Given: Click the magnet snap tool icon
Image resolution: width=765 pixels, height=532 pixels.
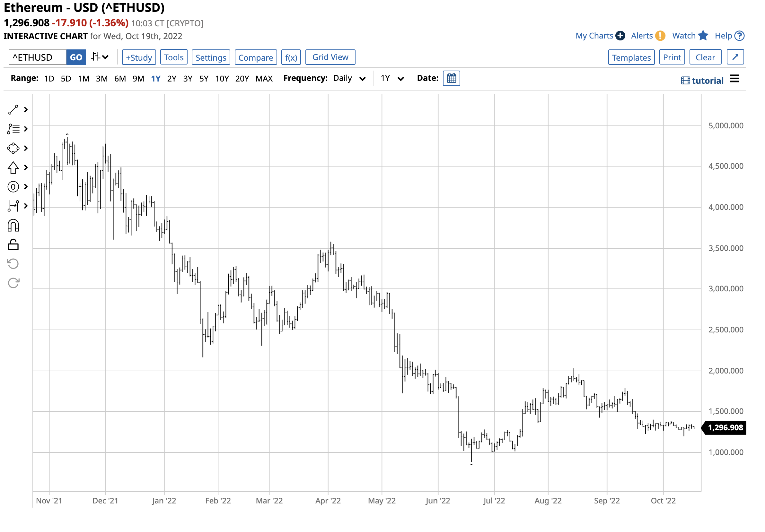Looking at the screenshot, I should click(x=13, y=226).
